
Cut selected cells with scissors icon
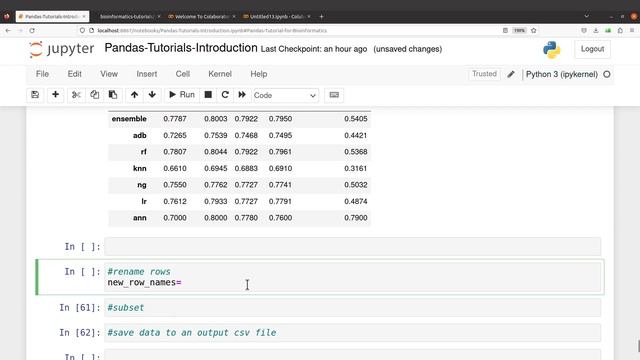[76, 95]
